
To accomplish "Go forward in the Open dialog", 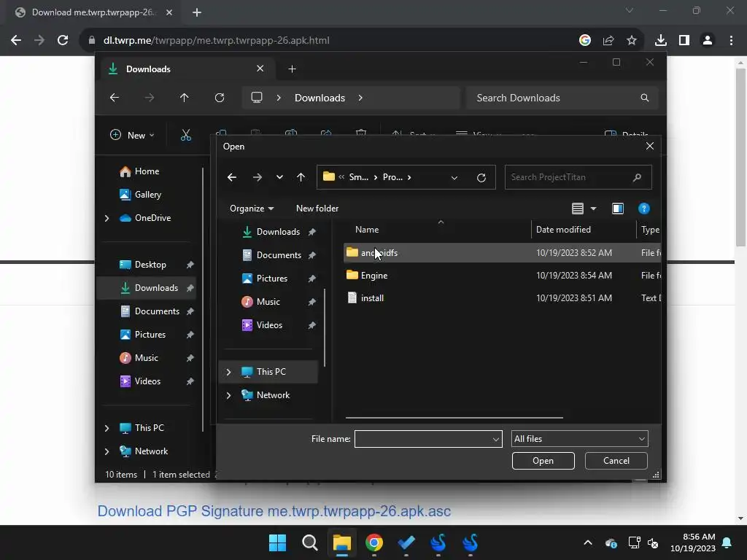I will tap(258, 177).
